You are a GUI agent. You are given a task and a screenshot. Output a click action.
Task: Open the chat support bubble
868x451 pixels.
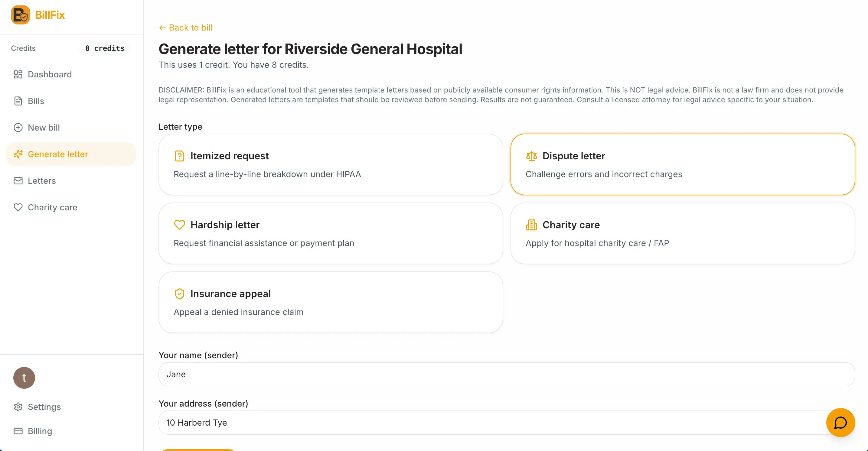(840, 422)
